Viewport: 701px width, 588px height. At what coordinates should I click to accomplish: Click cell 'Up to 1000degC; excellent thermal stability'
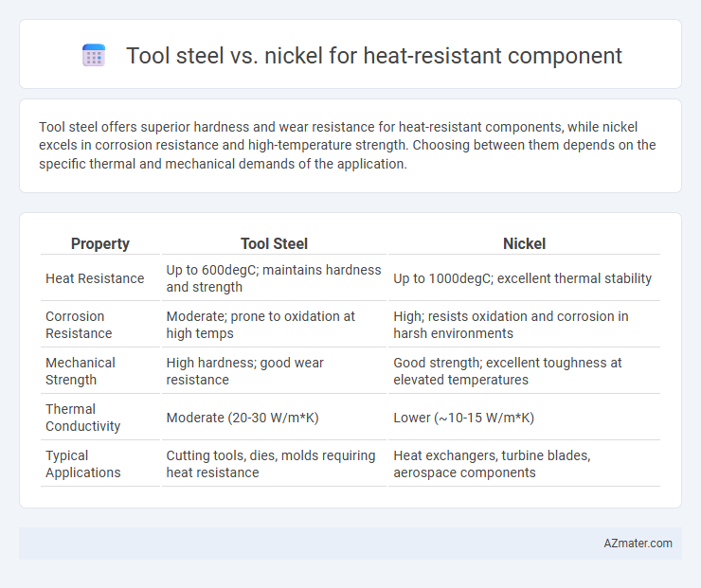click(x=524, y=278)
